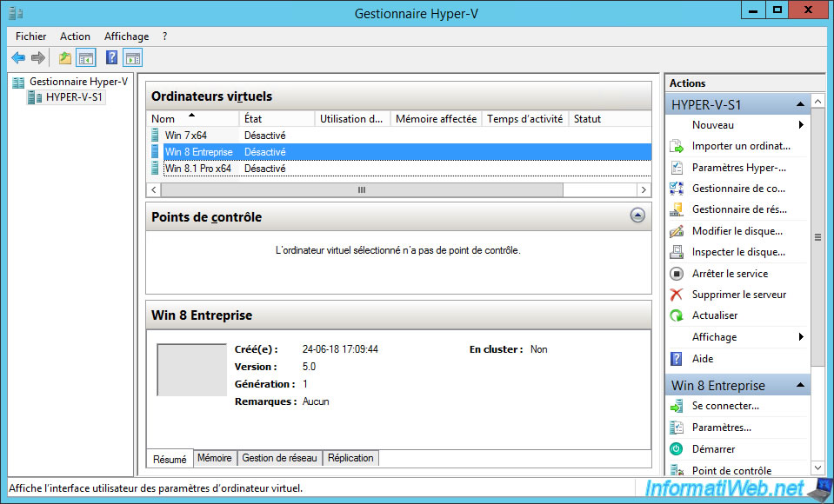Click the Se connecter... icon
The height and width of the screenshot is (504, 834).
676,406
